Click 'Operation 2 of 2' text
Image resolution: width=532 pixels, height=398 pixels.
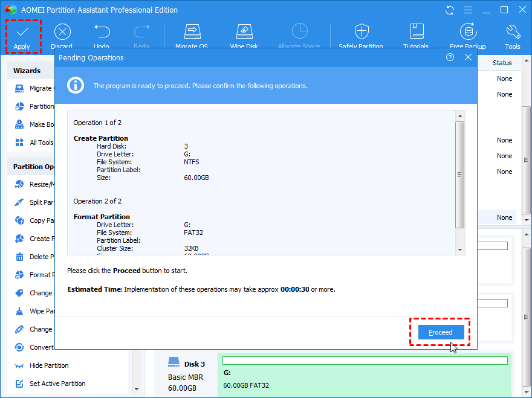click(97, 201)
